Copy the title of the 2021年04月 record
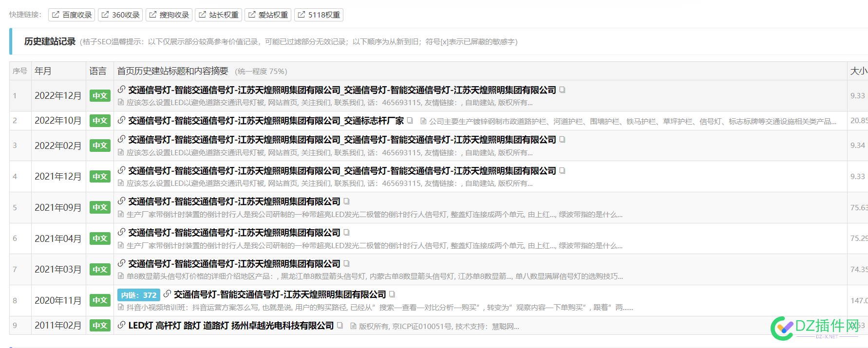 (347, 233)
